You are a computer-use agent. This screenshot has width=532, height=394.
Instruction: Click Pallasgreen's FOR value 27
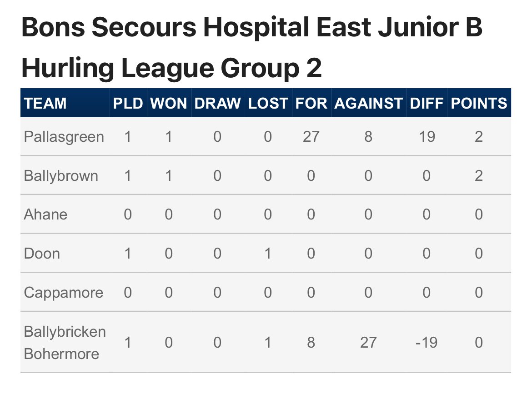pyautogui.click(x=311, y=137)
